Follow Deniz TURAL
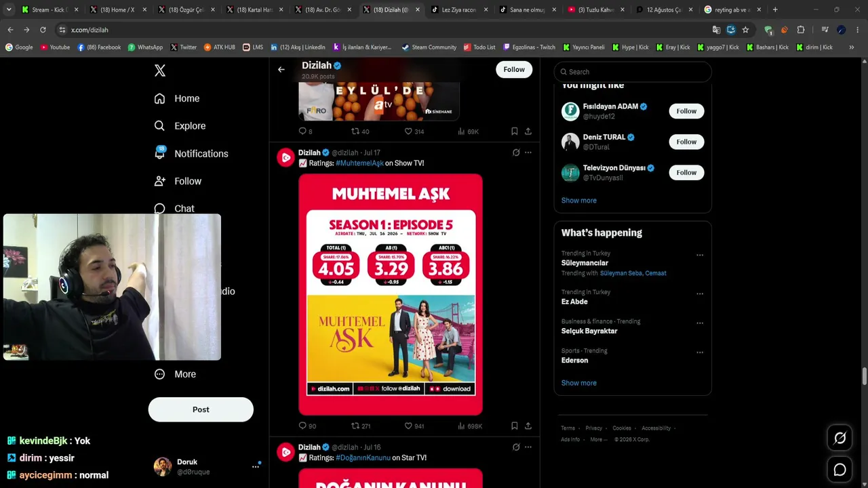This screenshot has height=488, width=868. [x=686, y=142]
